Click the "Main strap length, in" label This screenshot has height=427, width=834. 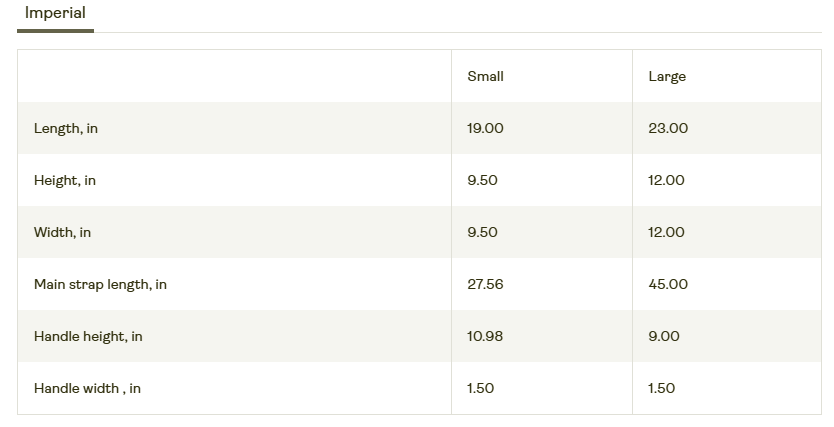(x=100, y=285)
